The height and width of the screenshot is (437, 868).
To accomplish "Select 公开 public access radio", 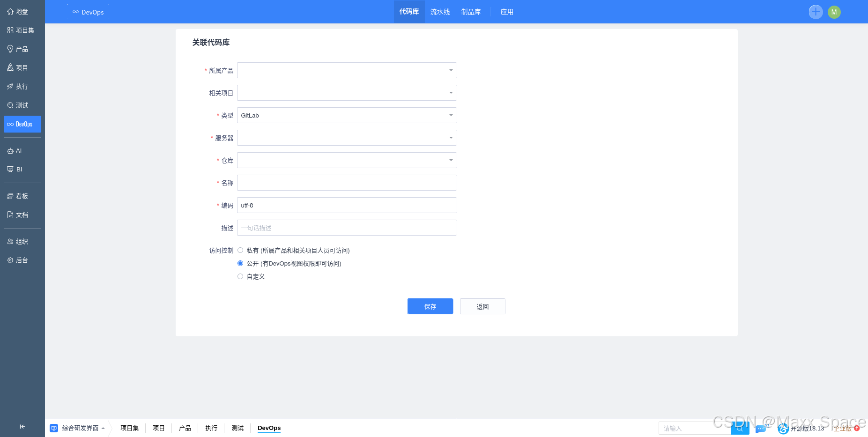I will tap(240, 263).
